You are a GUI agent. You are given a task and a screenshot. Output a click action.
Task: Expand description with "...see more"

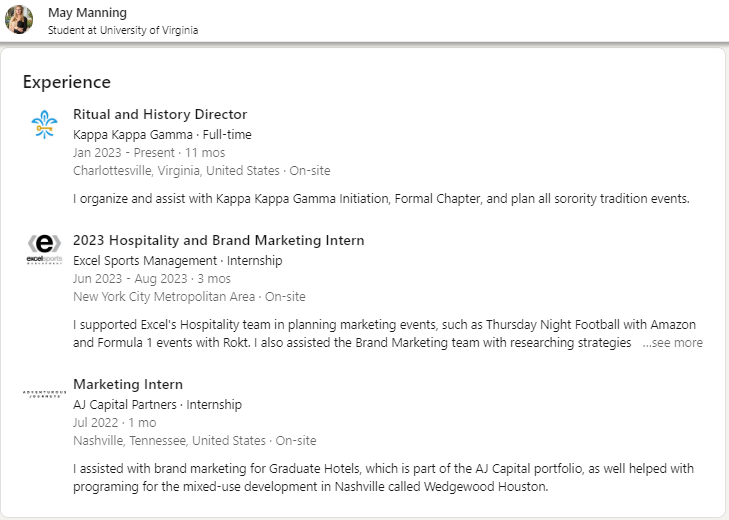(672, 343)
